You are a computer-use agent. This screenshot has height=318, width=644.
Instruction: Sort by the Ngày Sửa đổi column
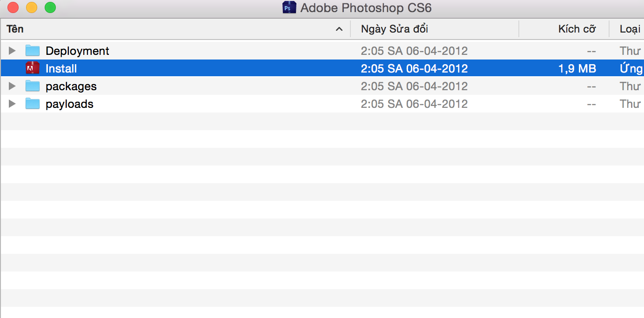pos(395,29)
